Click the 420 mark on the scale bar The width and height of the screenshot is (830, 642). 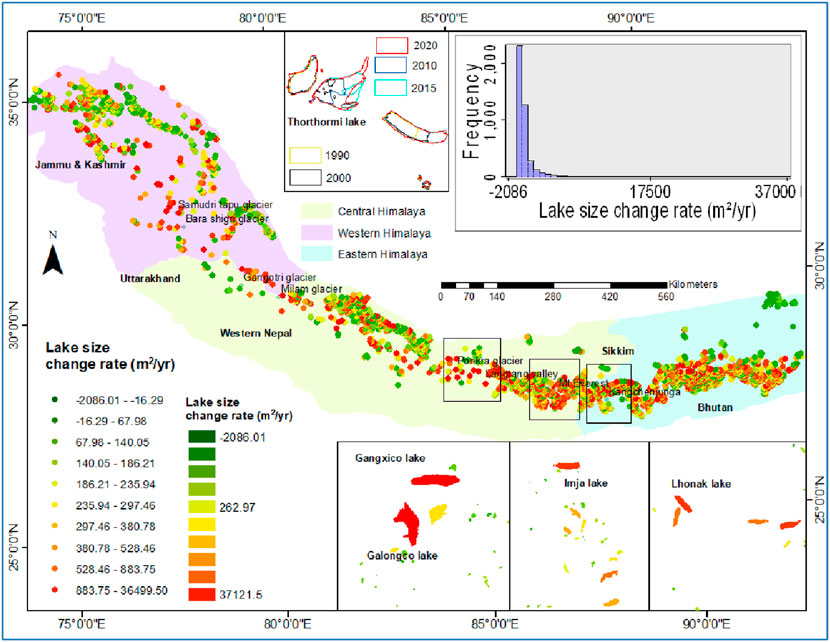[610, 296]
